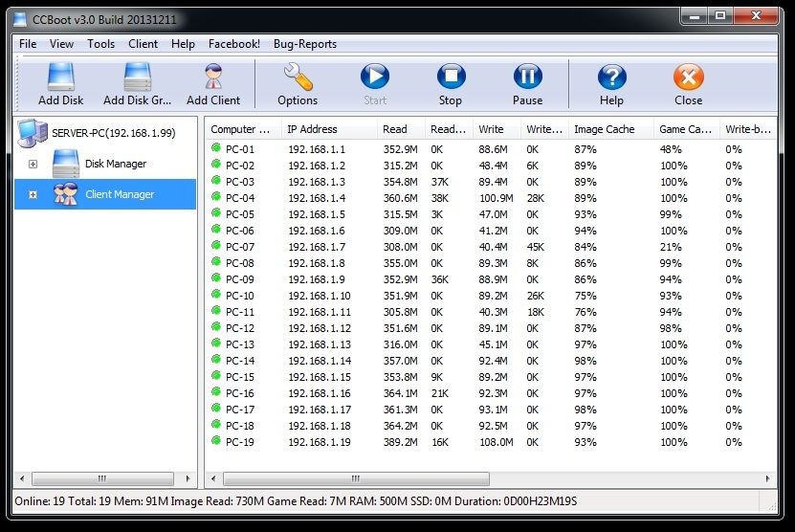The image size is (795, 532).
Task: Click the Start play icon
Action: (x=375, y=77)
